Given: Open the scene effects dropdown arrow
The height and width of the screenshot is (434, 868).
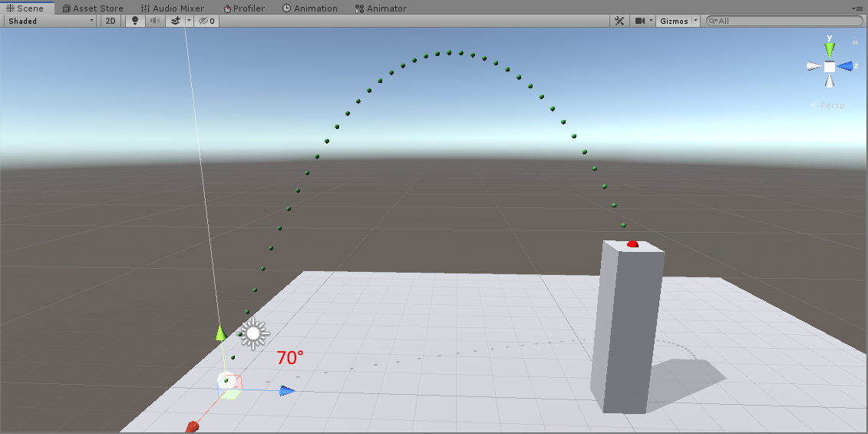Looking at the screenshot, I should [x=189, y=21].
